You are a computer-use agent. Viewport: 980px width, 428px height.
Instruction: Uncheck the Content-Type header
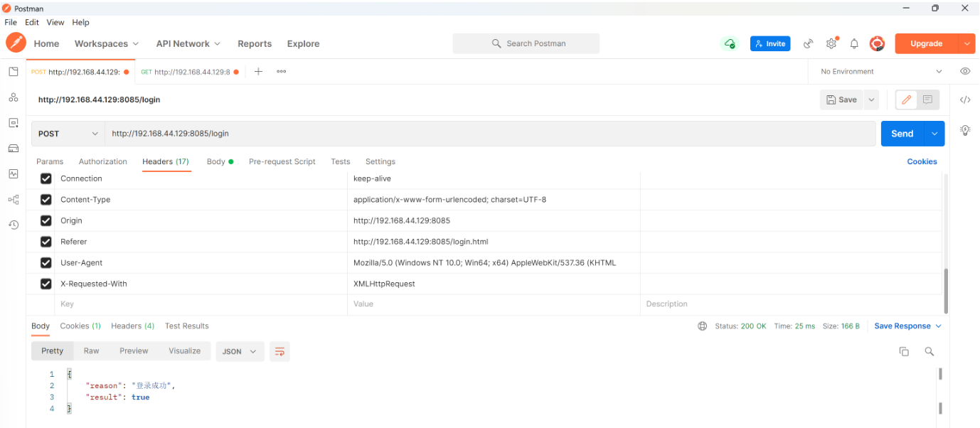[46, 200]
